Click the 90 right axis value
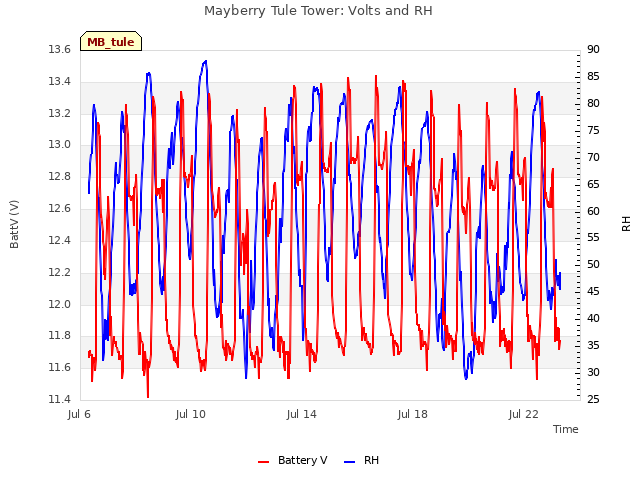The height and width of the screenshot is (480, 640). click(x=593, y=49)
